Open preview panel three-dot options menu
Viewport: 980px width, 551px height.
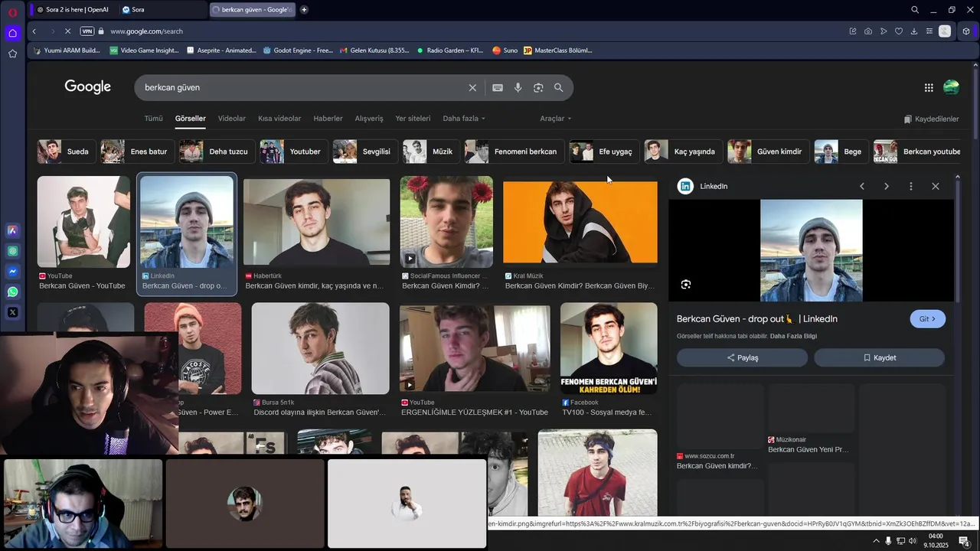click(x=911, y=186)
